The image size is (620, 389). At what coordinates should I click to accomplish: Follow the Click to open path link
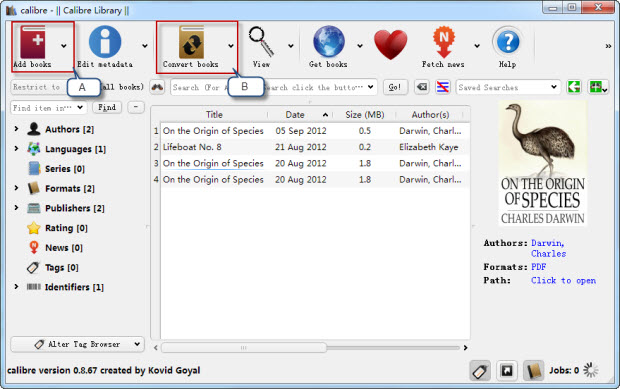point(563,280)
